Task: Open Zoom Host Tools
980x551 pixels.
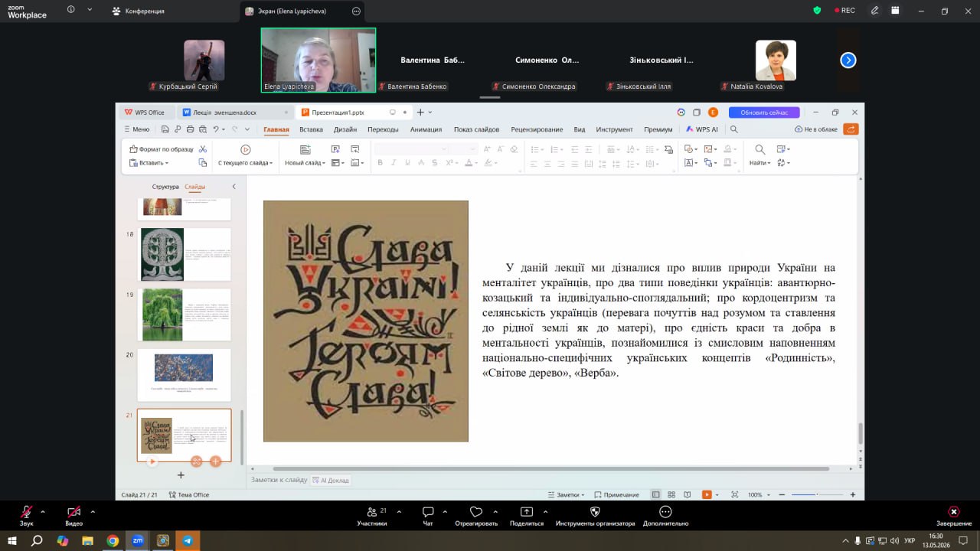Action: pos(595,516)
